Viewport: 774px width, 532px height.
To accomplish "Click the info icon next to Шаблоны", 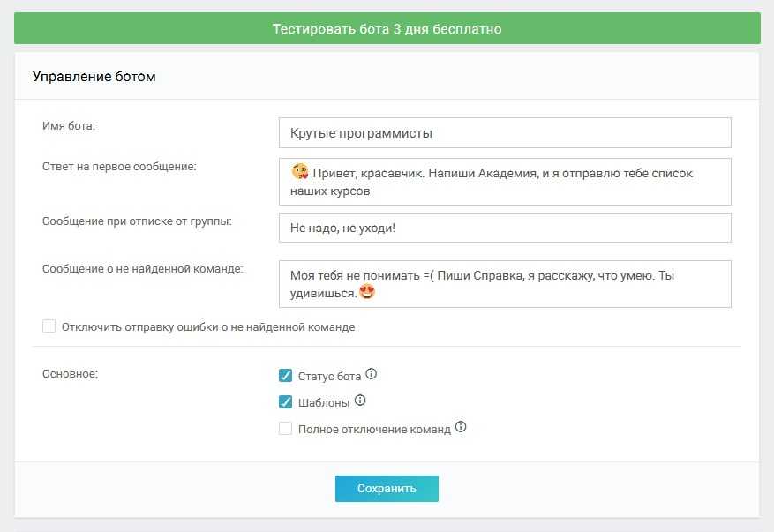I will [359, 401].
